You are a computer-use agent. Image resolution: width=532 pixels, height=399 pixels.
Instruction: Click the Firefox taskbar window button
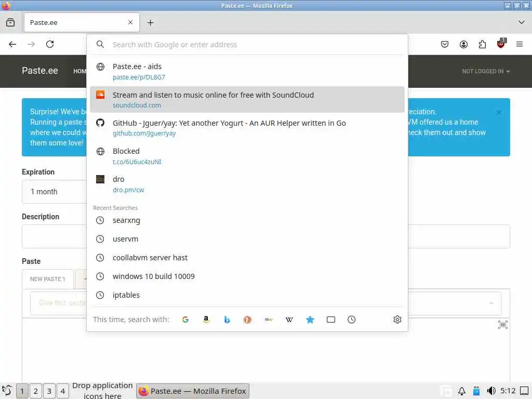193,391
